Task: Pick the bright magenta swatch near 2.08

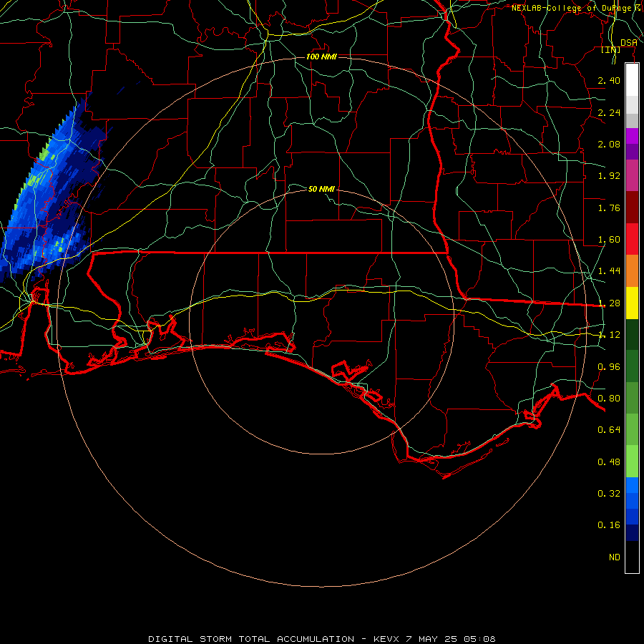Action: pyautogui.click(x=632, y=136)
